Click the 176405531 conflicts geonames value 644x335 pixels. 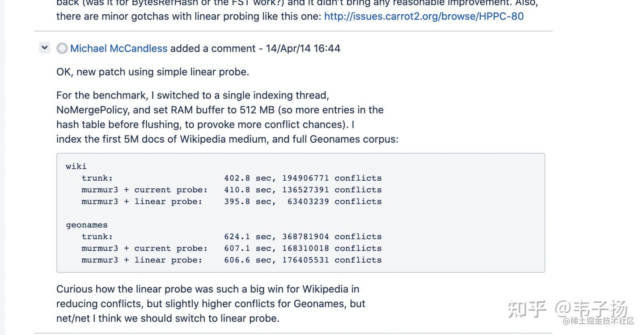[331, 260]
